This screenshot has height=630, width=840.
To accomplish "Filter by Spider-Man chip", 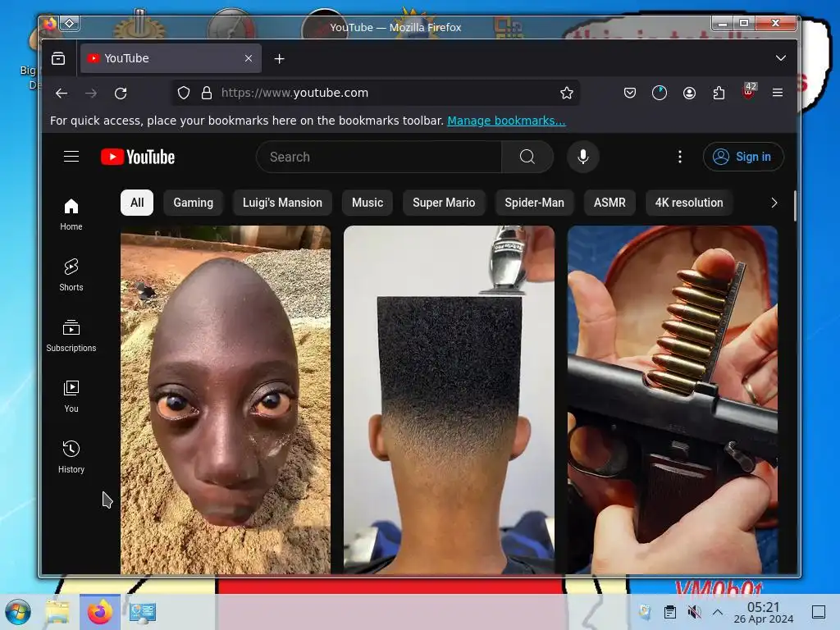I will 534,203.
